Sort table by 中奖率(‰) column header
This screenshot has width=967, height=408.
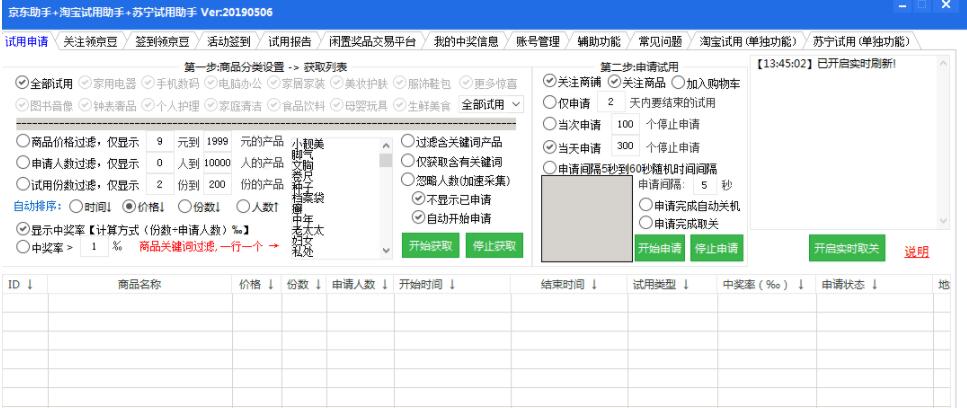(767, 284)
